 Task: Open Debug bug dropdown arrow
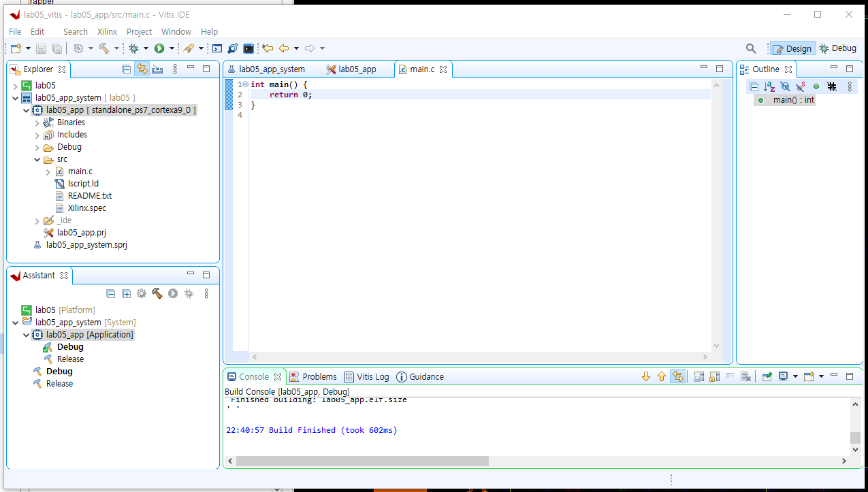pos(146,48)
